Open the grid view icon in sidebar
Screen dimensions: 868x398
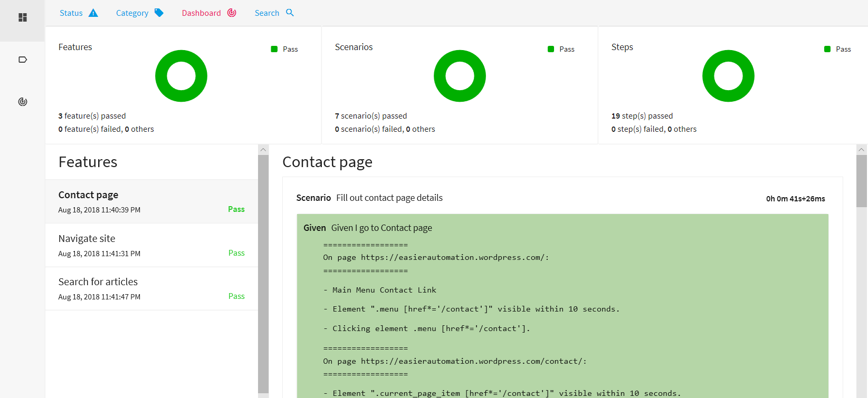point(23,17)
